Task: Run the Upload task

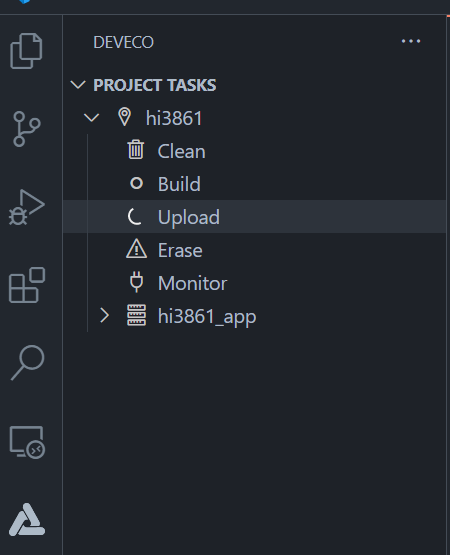Action: [188, 217]
